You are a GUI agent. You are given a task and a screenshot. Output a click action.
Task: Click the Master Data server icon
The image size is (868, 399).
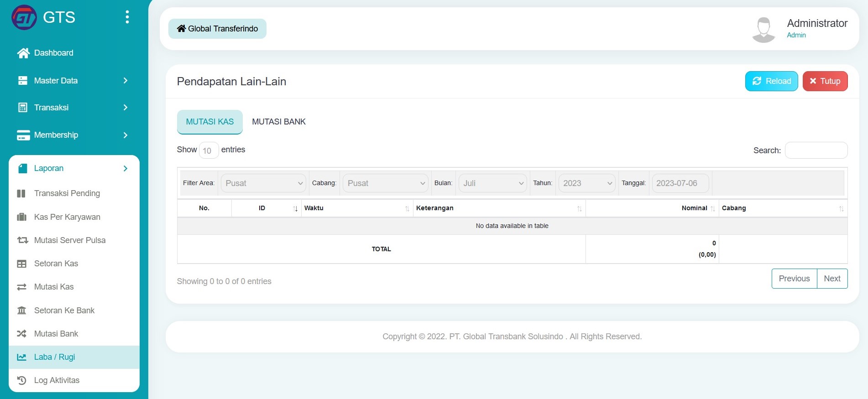(x=23, y=81)
